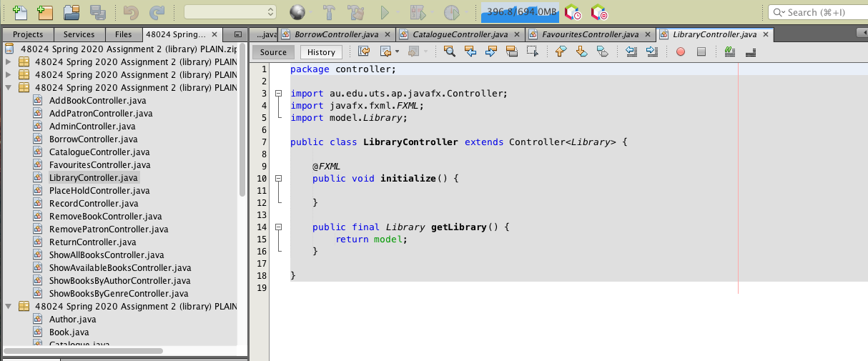Jump to the previous bookmark
This screenshot has height=361, width=868.
(x=561, y=51)
